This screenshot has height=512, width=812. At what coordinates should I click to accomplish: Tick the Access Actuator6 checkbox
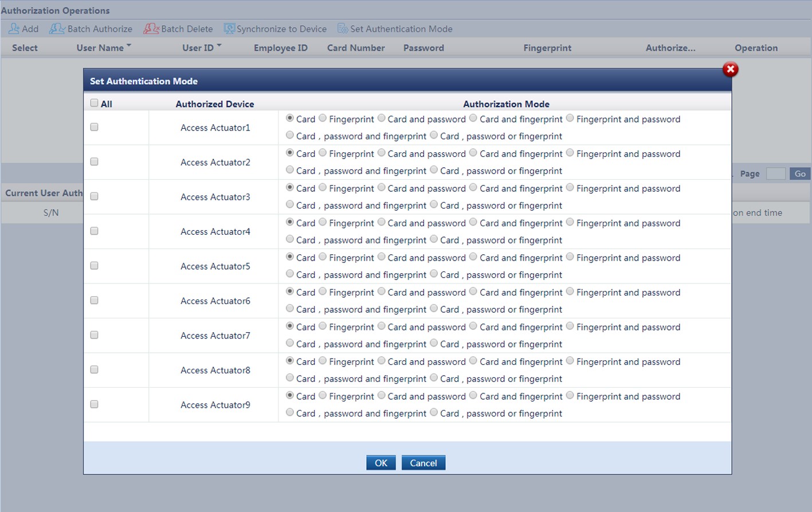94,300
